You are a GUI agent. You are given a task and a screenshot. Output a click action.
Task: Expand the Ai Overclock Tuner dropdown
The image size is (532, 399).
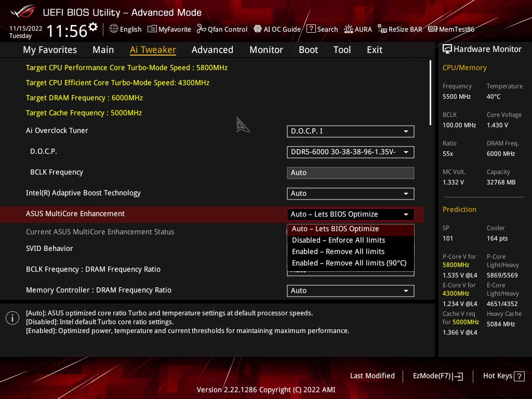[x=351, y=131]
